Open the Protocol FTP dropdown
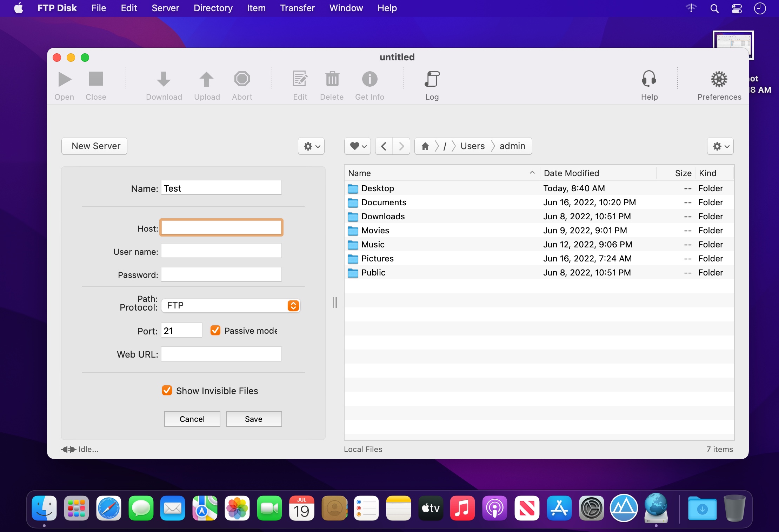This screenshot has width=779, height=532. click(231, 305)
